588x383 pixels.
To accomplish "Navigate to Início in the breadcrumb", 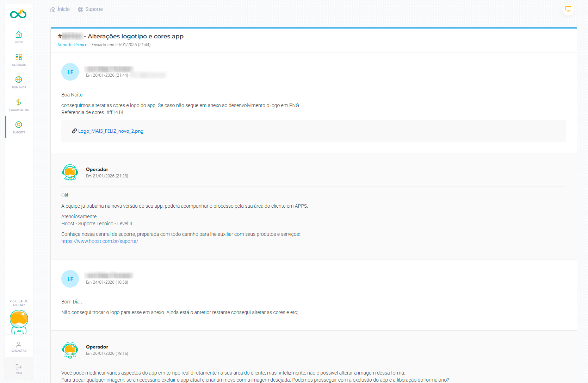I will point(63,10).
